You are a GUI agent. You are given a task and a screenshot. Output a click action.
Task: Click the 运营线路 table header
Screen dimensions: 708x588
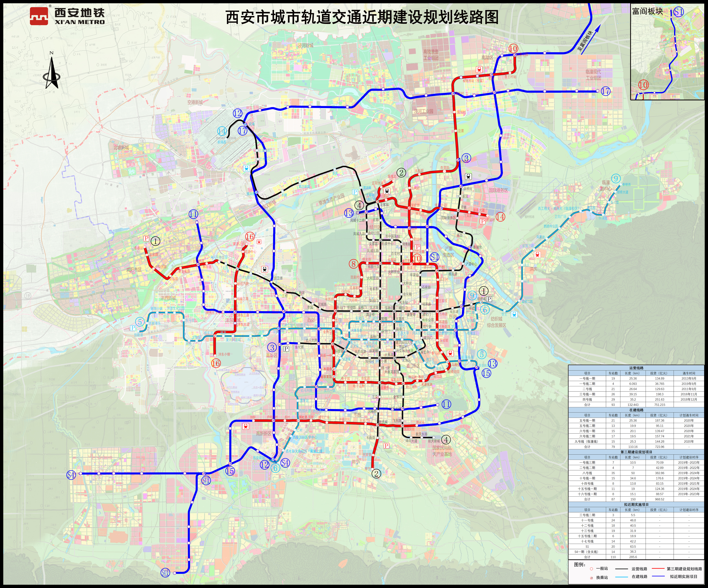point(637,368)
